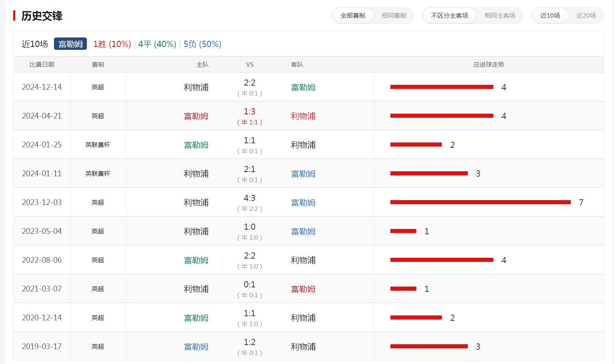Click the 比赛日期 column header

pos(42,65)
